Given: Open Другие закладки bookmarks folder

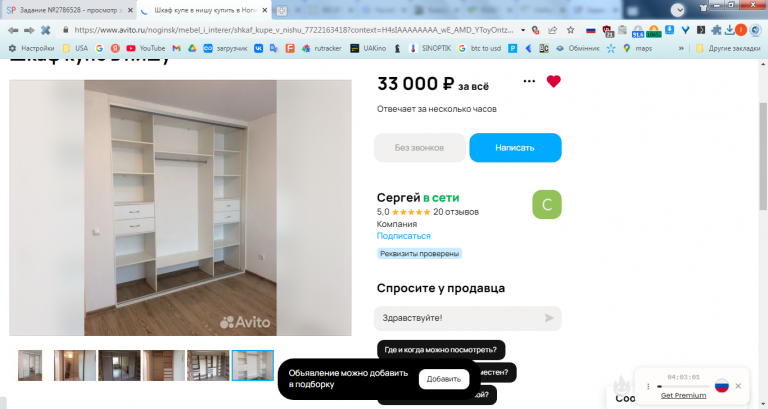Looking at the screenshot, I should [728, 48].
